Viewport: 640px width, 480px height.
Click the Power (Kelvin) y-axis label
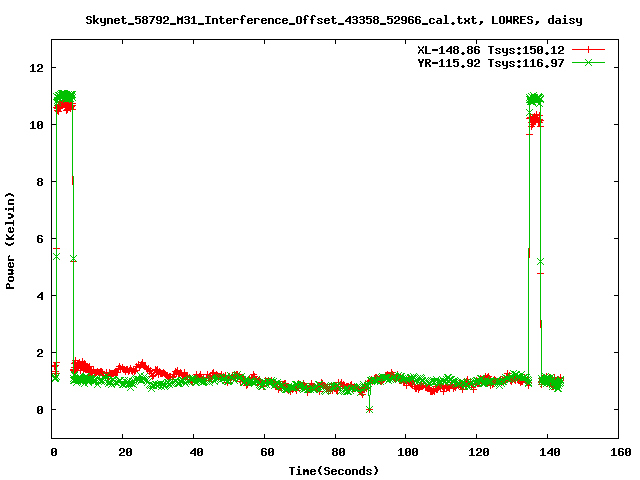[x=10, y=241]
